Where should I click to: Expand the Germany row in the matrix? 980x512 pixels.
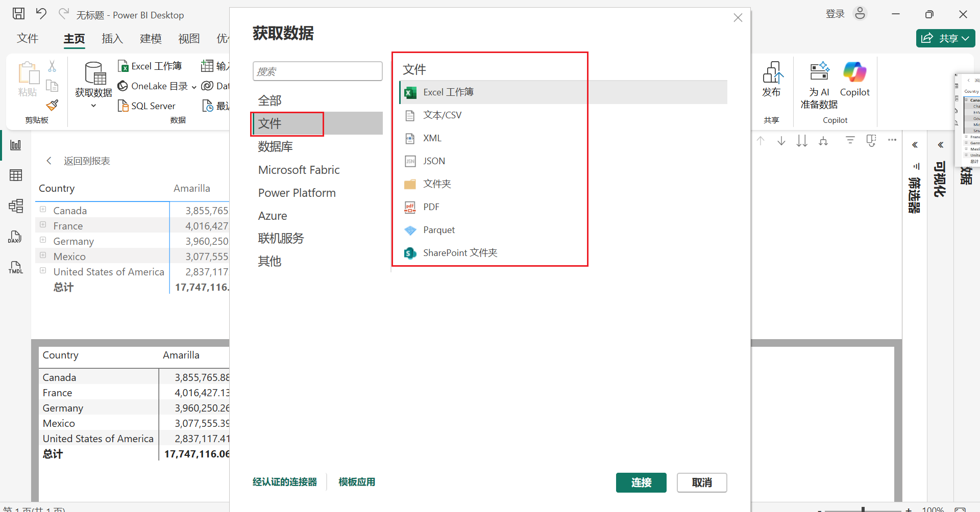point(43,240)
